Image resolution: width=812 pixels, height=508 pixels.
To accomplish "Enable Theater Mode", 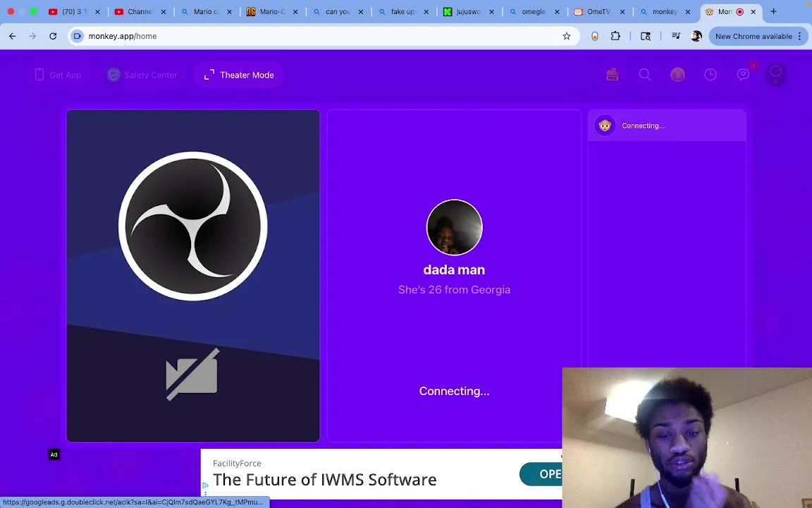I will click(239, 75).
